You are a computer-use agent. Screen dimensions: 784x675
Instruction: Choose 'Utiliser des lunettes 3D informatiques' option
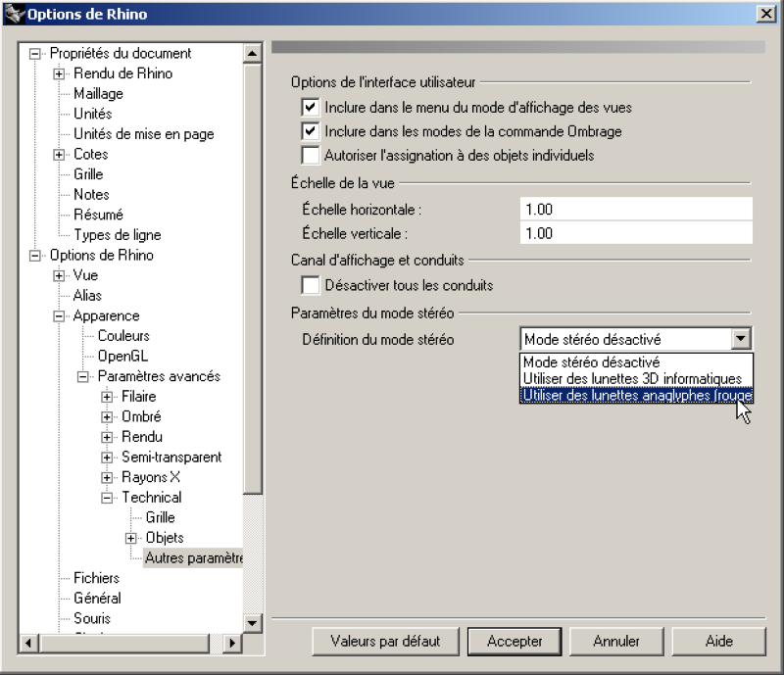point(636,378)
